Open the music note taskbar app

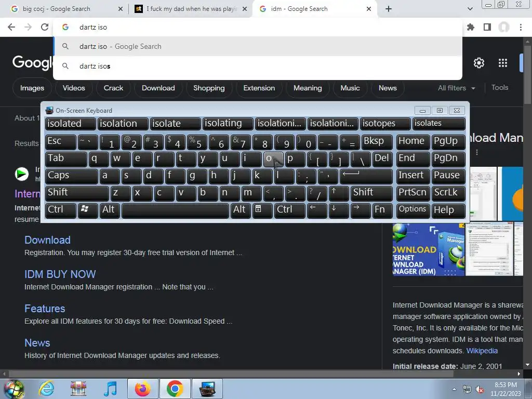pyautogui.click(x=110, y=389)
